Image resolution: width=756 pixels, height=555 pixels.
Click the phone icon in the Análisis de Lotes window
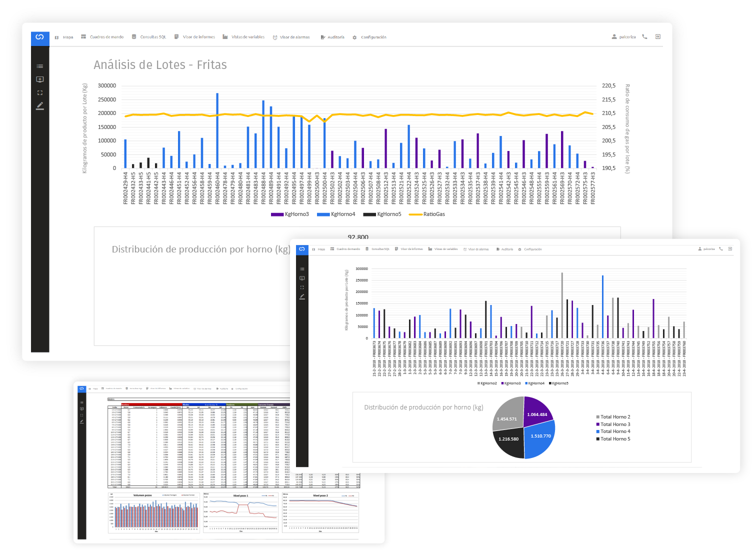pos(644,37)
